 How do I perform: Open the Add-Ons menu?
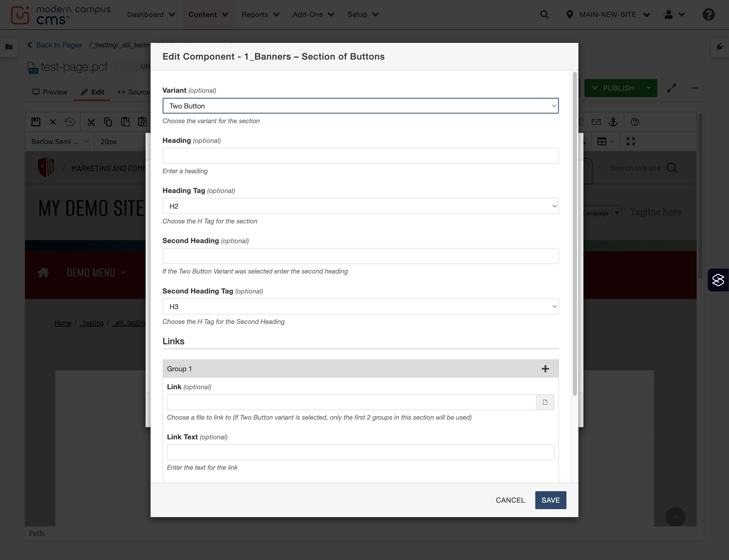pyautogui.click(x=313, y=14)
